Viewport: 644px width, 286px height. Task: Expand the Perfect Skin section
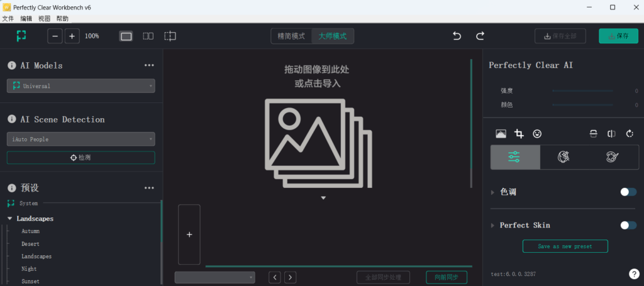tap(493, 225)
